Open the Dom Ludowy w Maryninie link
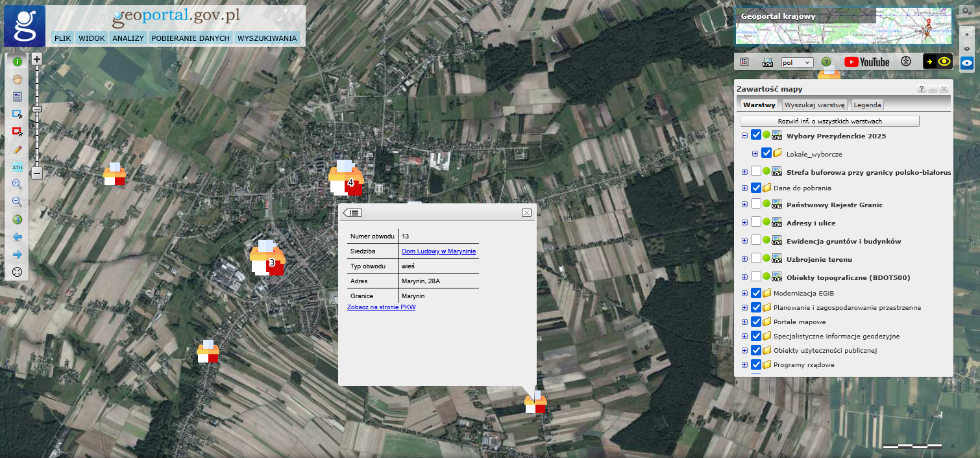 point(439,251)
